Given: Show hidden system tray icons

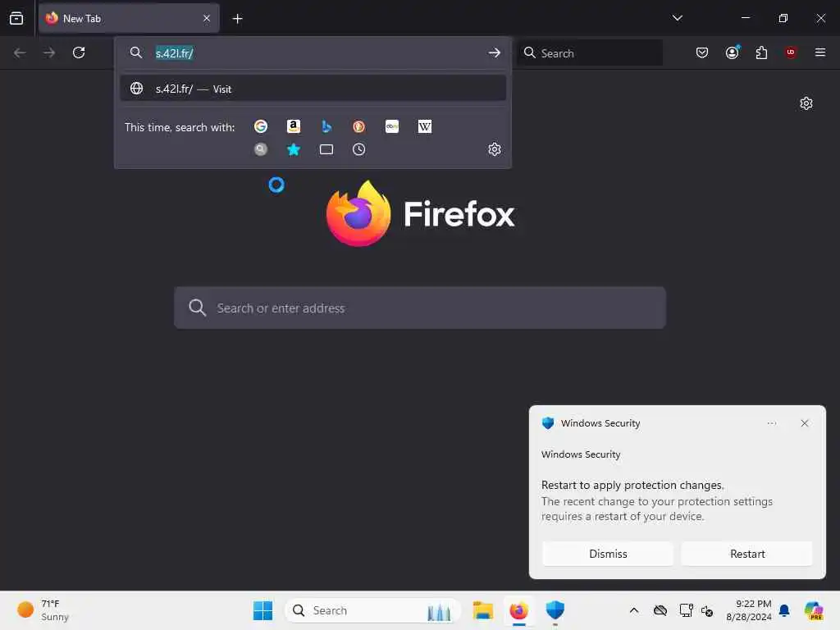Looking at the screenshot, I should click(634, 610).
